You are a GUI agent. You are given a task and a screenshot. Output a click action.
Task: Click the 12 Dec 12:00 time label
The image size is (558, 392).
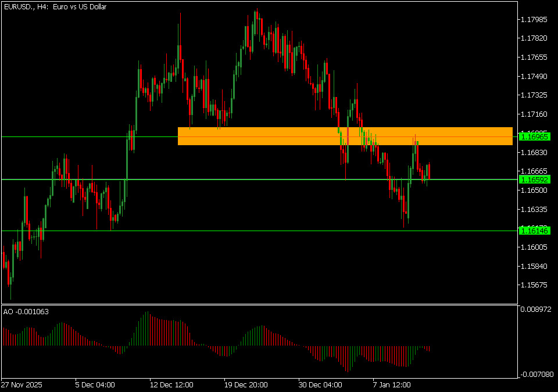pyautogui.click(x=171, y=385)
